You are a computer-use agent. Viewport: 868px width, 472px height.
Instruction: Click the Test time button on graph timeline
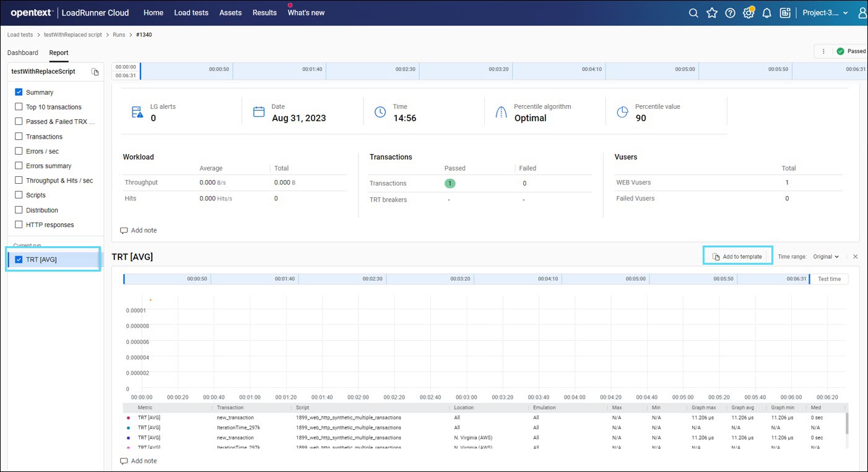coord(829,279)
